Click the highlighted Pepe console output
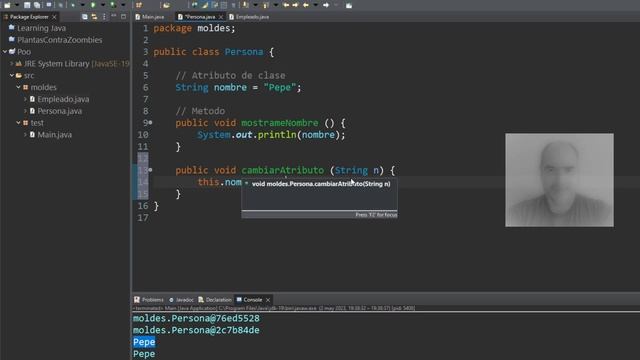The image size is (640, 360). (x=144, y=342)
